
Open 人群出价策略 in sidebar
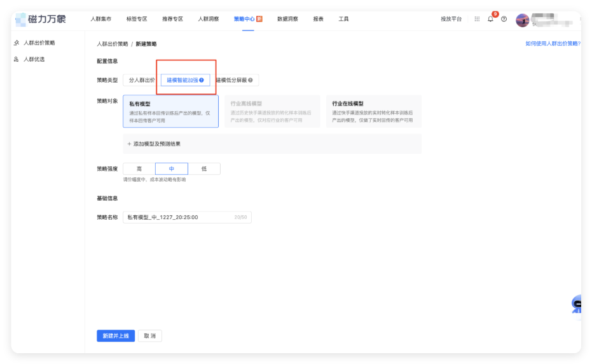coord(39,43)
